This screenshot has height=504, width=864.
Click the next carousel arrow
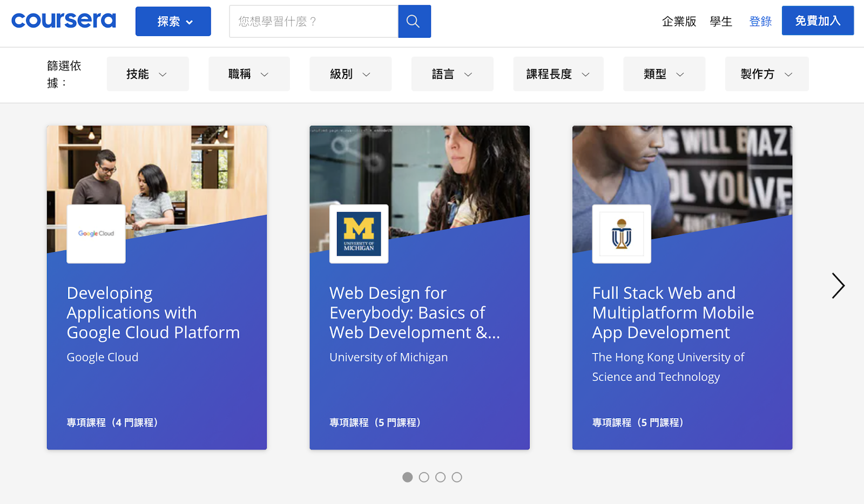[838, 285]
